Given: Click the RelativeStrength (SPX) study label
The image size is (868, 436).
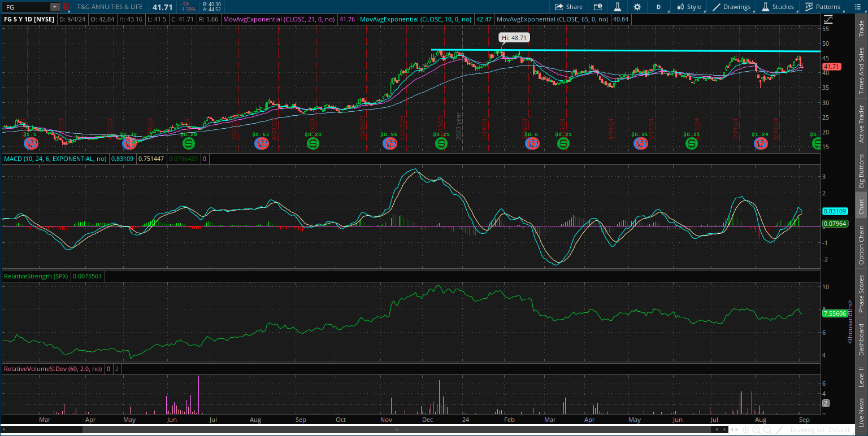Looking at the screenshot, I should click(36, 277).
